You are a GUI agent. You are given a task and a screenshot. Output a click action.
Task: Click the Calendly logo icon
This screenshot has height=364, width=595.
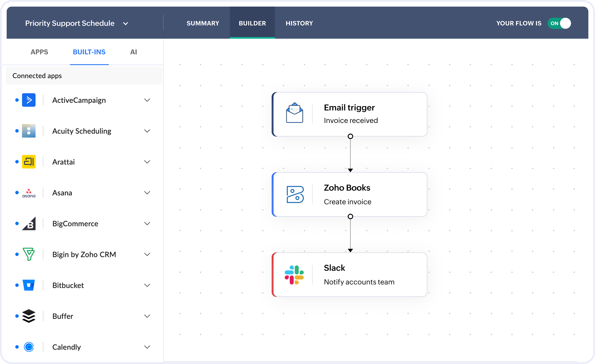click(x=29, y=347)
